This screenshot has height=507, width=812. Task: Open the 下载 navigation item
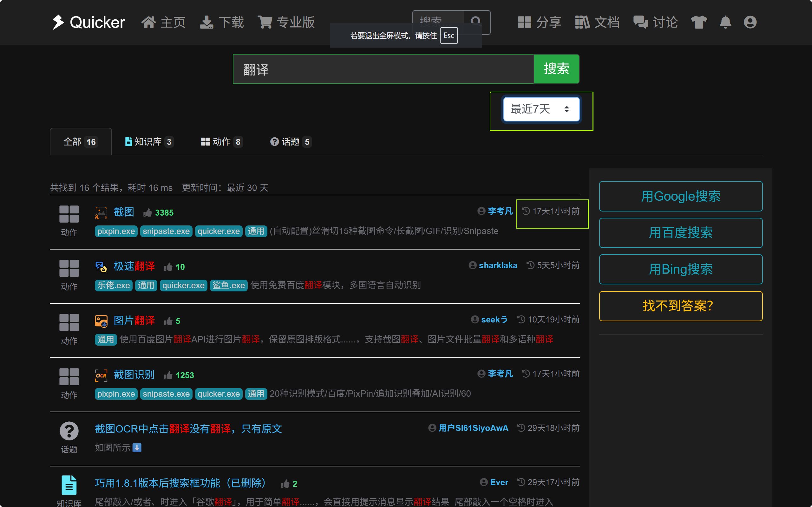tap(222, 22)
